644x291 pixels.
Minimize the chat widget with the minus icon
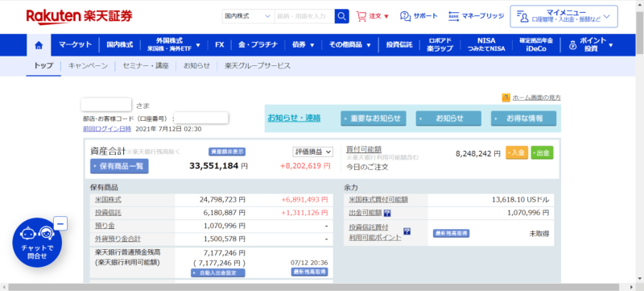tap(60, 224)
